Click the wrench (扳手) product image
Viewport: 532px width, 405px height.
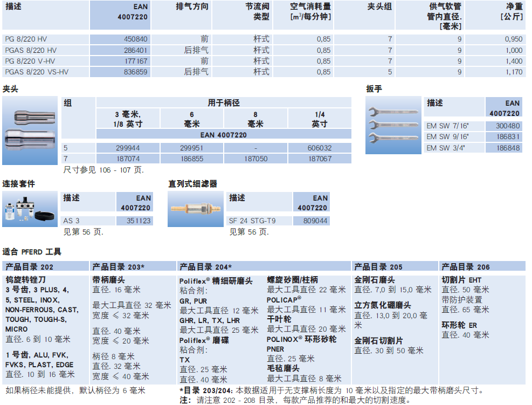(393, 125)
